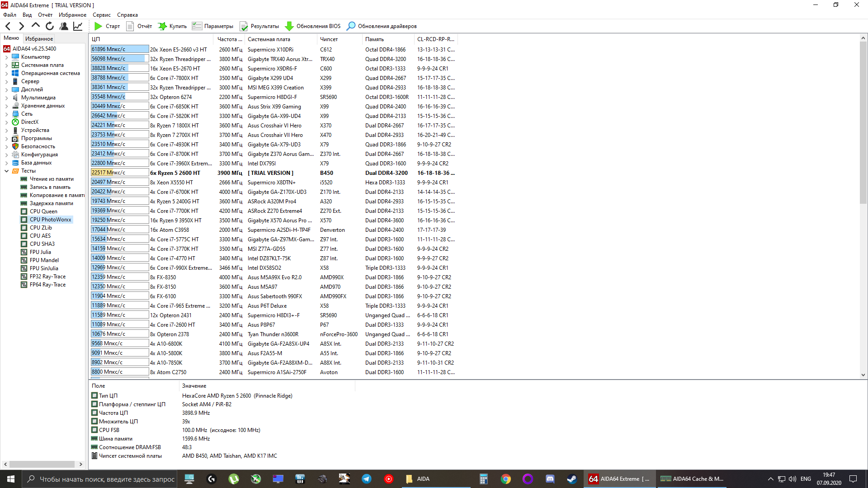Click the Parameters button
The image size is (868, 488).
coord(212,26)
